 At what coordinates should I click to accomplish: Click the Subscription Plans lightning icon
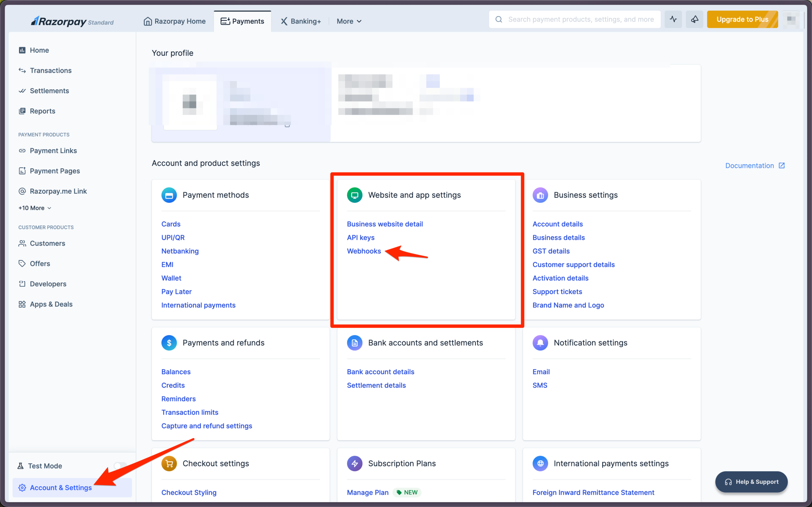coord(354,463)
